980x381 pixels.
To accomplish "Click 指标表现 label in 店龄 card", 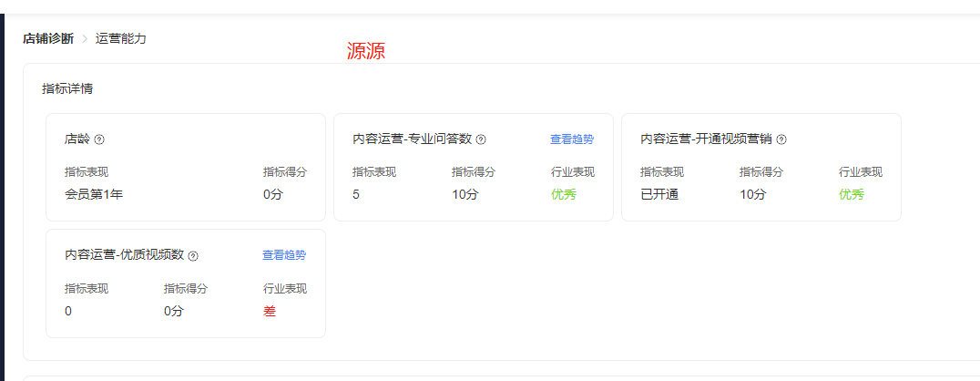I will [x=87, y=172].
